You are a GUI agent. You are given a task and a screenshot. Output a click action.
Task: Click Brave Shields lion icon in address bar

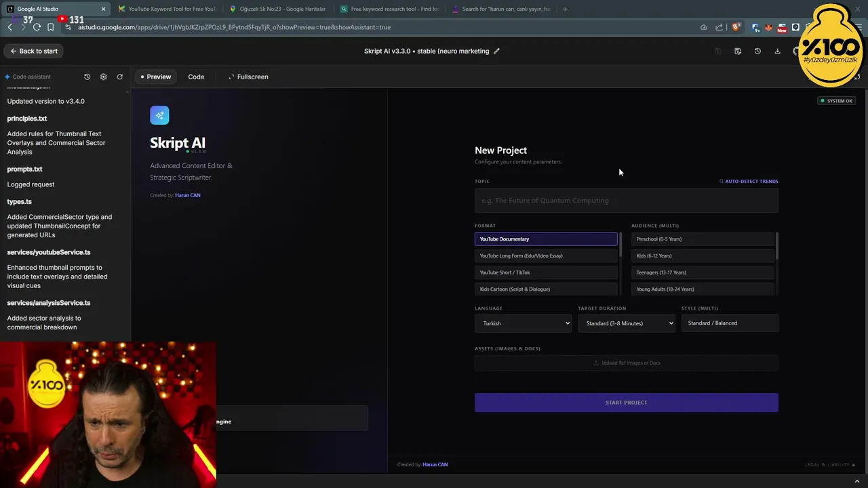click(736, 27)
